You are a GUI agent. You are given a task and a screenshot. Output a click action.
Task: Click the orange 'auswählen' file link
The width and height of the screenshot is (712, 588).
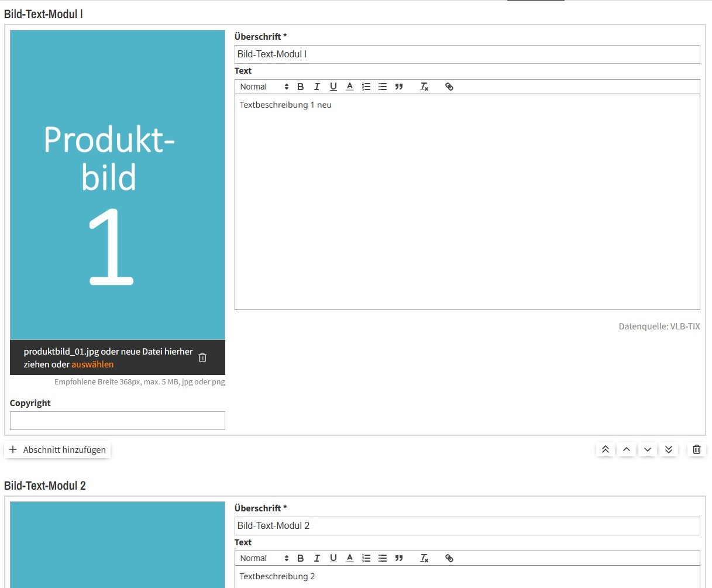click(92, 365)
